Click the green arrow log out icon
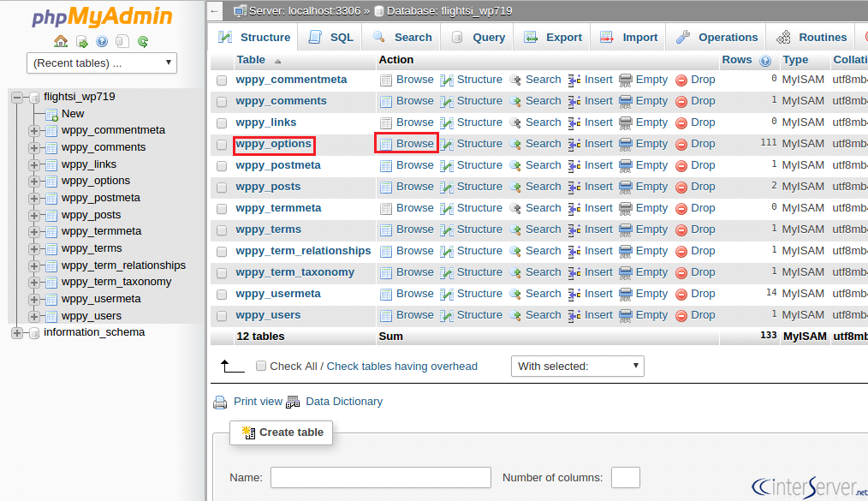868x501 pixels. (x=82, y=41)
